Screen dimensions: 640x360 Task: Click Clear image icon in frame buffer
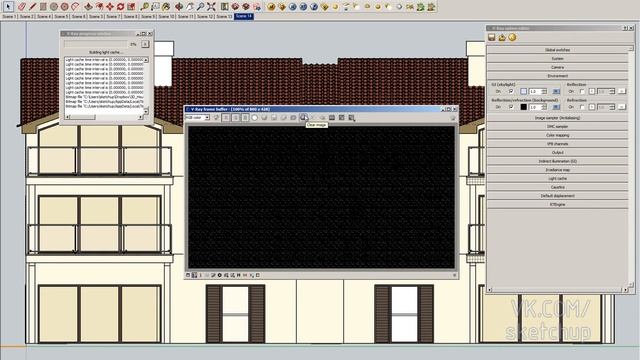[303, 118]
